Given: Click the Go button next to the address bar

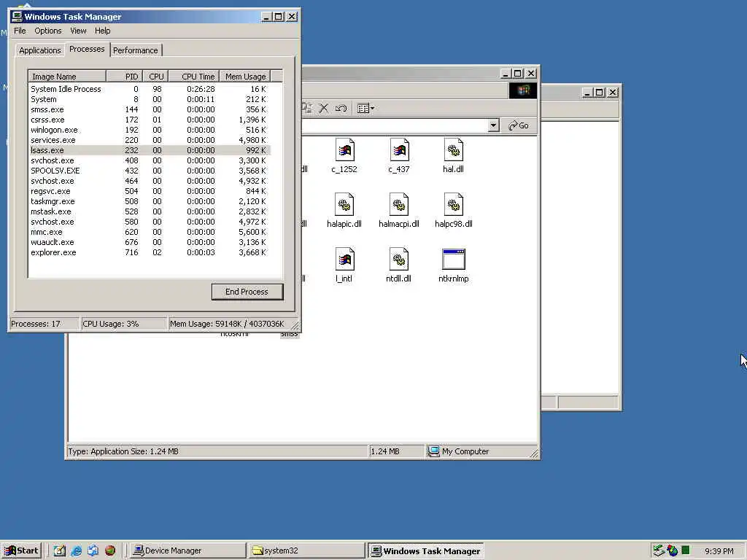Looking at the screenshot, I should (519, 125).
